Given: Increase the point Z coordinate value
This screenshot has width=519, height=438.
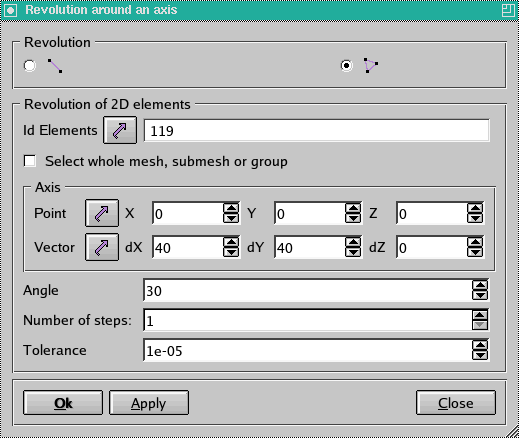Looking at the screenshot, I should coord(475,208).
